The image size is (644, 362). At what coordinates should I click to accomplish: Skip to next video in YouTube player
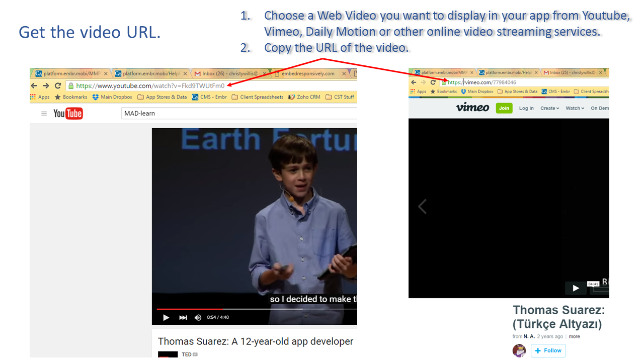coord(183,317)
